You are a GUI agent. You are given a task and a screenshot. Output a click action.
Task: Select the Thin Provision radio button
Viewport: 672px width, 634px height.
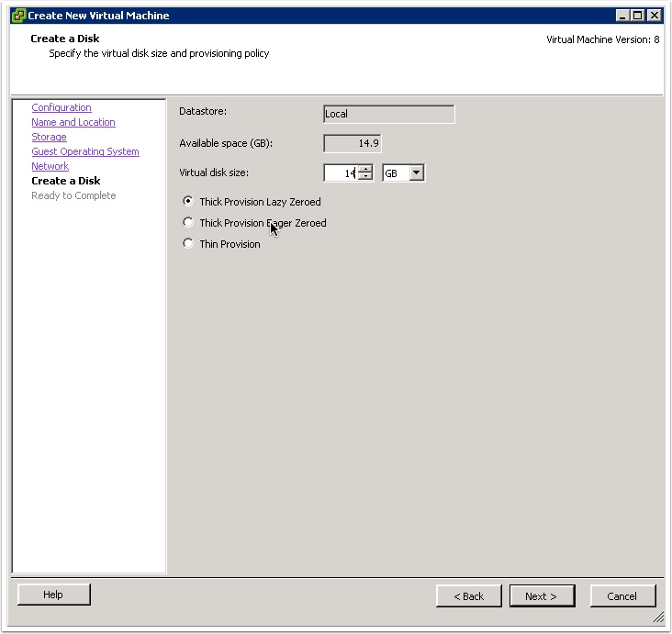[188, 244]
